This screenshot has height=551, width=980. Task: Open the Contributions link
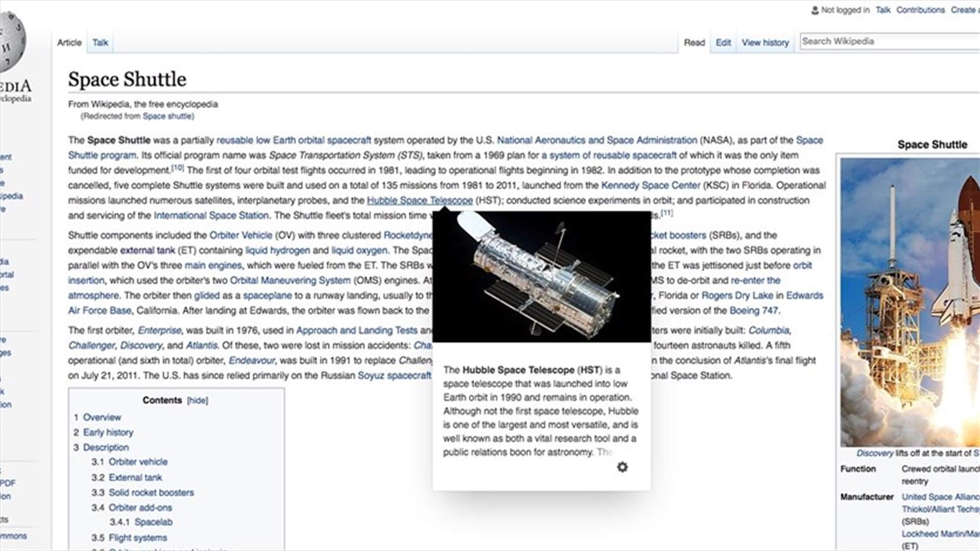point(920,10)
